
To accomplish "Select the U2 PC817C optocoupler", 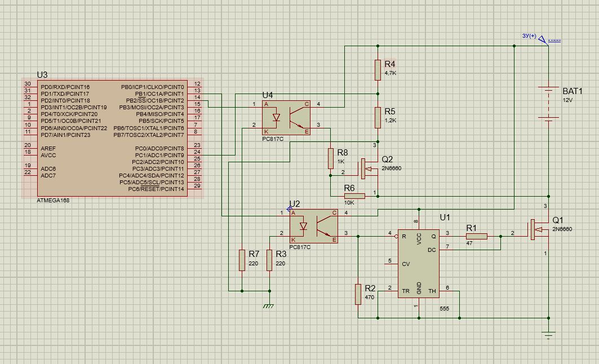I will point(313,226).
